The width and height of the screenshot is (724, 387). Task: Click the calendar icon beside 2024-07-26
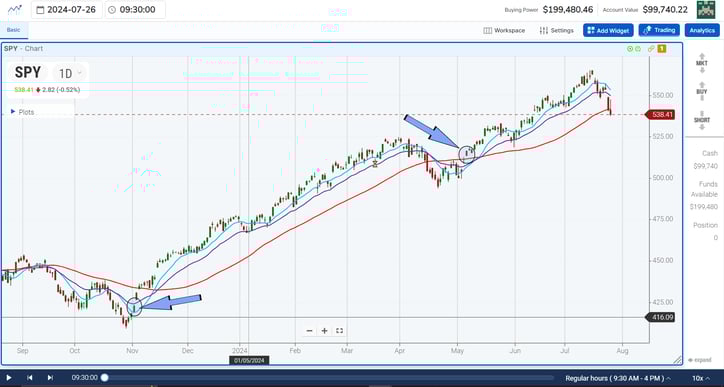(40, 10)
